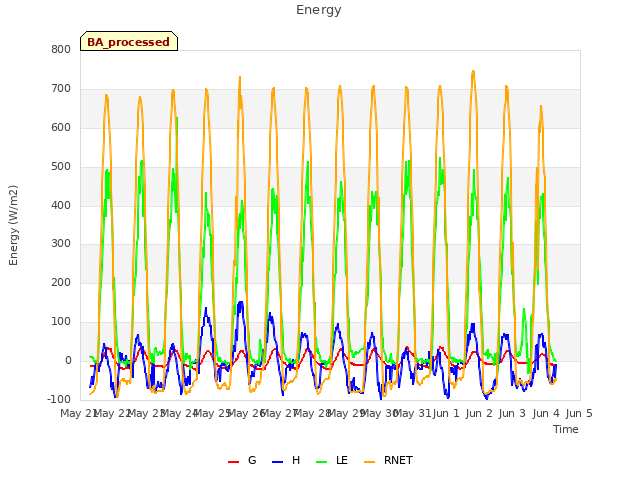This screenshot has width=640, height=480.
Task: Click the blue H legend swatch
Action: 278,462
